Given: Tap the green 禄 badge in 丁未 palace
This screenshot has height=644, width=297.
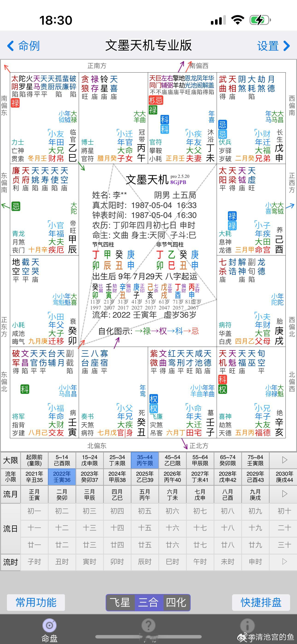Looking at the screenshot, I should pyautogui.click(x=153, y=110).
